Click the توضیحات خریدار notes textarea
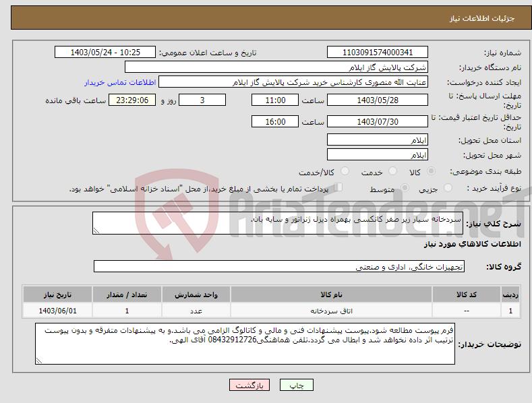 (x=245, y=344)
